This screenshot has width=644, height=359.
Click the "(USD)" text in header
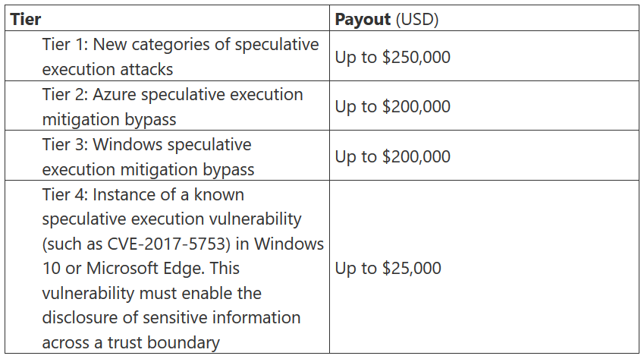[x=416, y=19]
